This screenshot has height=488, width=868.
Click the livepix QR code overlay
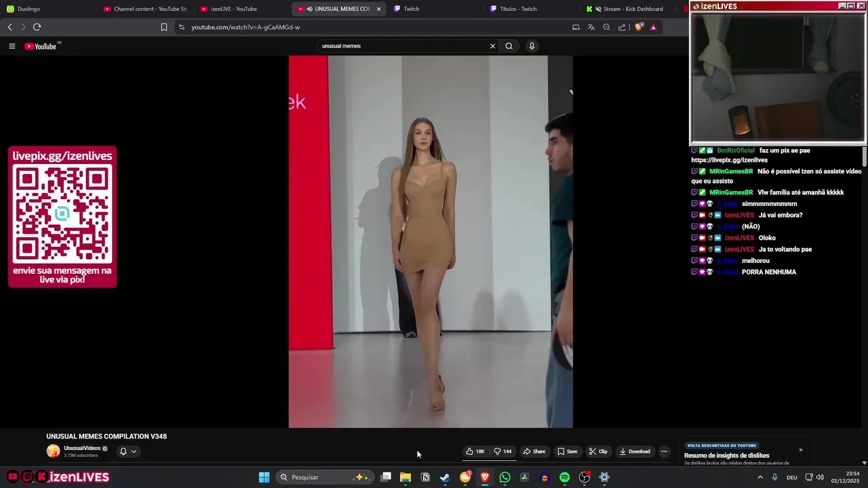tap(62, 216)
